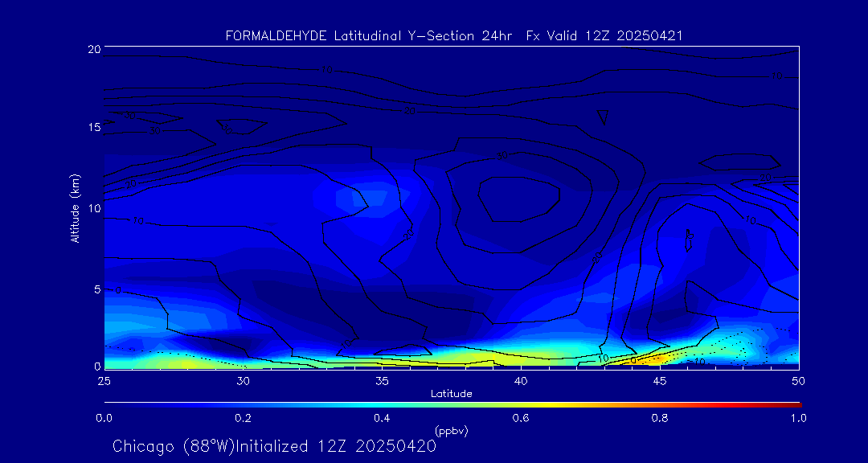This screenshot has height=463, width=868.
Task: Click the color scale label 0.0
Action: tap(104, 418)
